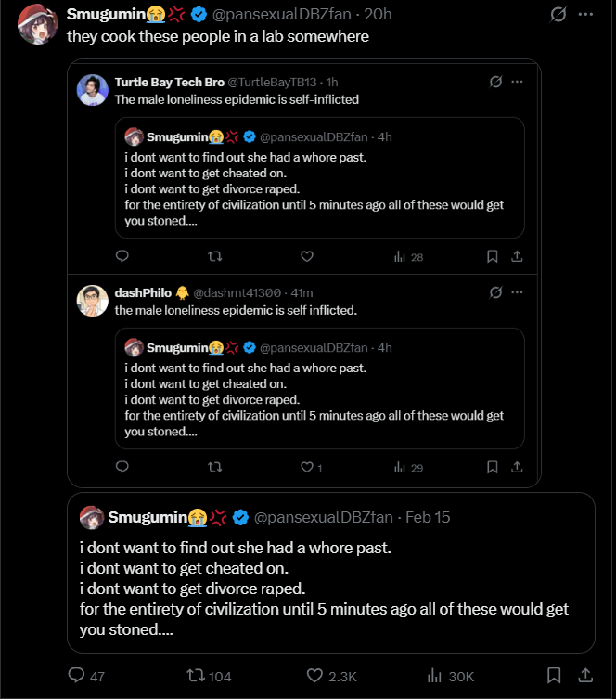616x699 pixels.
Task: Bookmark the dashPhilo post
Action: (493, 467)
